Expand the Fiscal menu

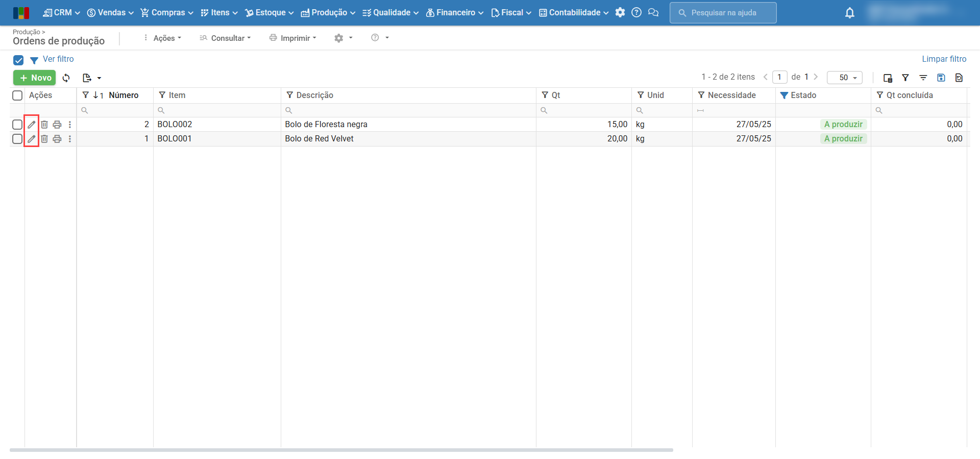pos(511,13)
